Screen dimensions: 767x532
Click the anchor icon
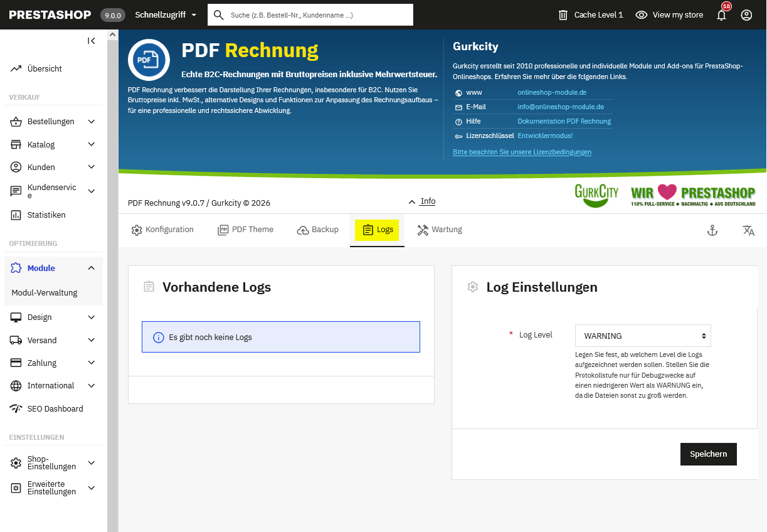tap(712, 230)
